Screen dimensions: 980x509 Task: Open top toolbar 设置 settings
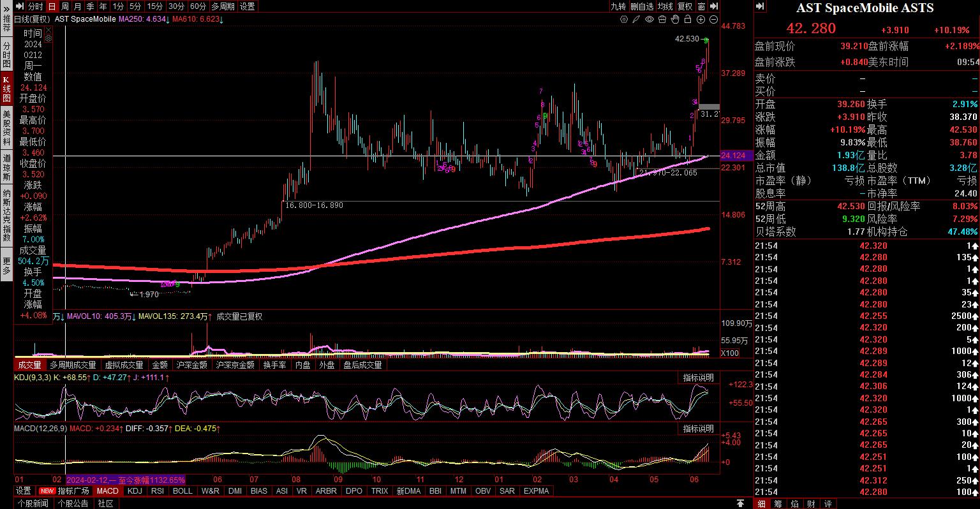tap(248, 6)
